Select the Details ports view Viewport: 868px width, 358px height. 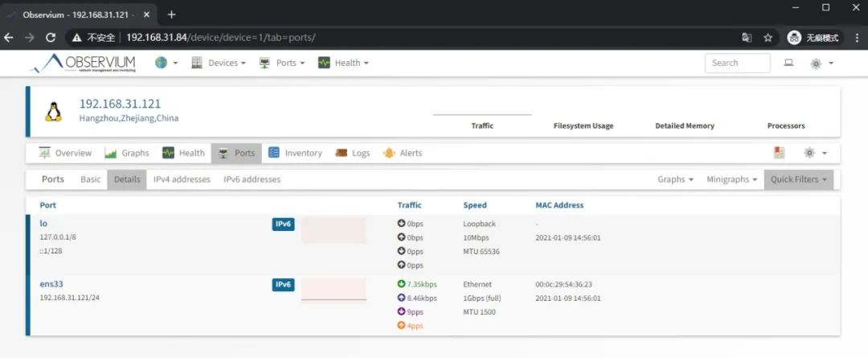point(127,179)
